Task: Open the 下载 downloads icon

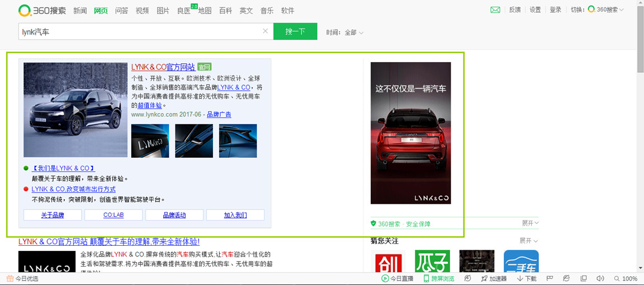Action: [520, 278]
